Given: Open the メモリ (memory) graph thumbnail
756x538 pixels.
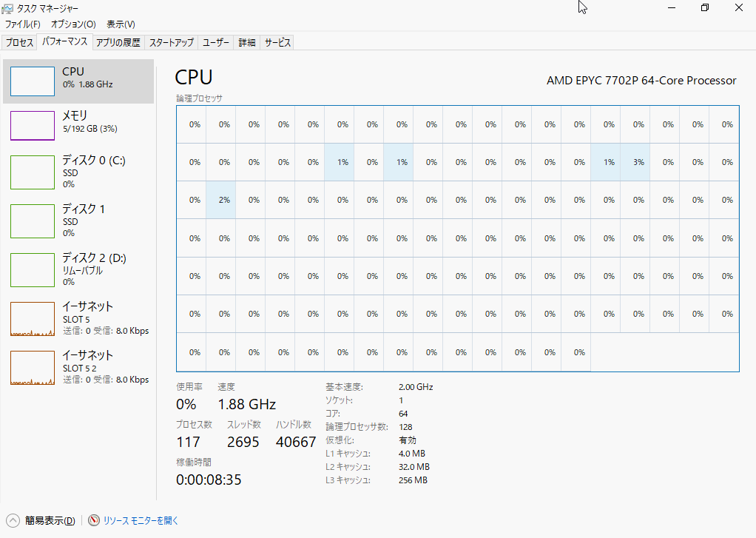Looking at the screenshot, I should 32,125.
